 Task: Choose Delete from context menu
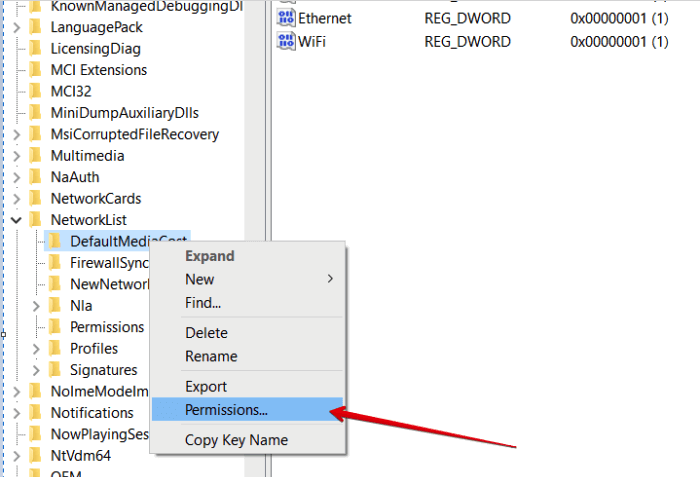[x=248, y=333]
